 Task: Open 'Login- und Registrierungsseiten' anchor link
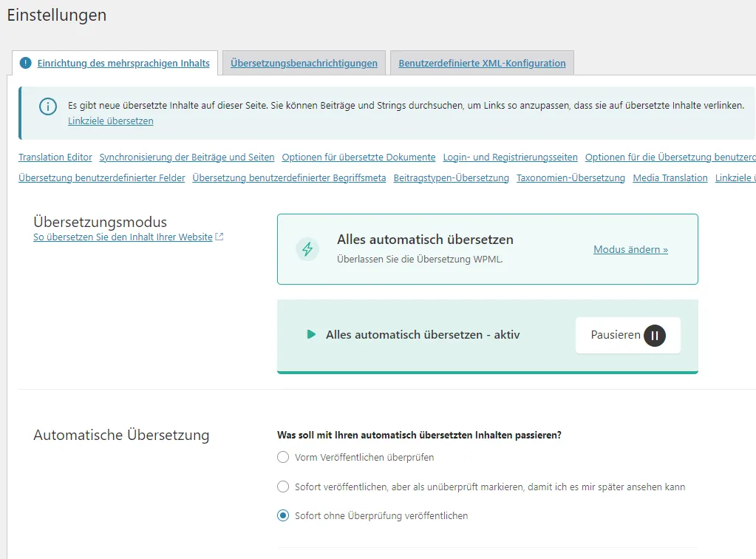tap(510, 157)
